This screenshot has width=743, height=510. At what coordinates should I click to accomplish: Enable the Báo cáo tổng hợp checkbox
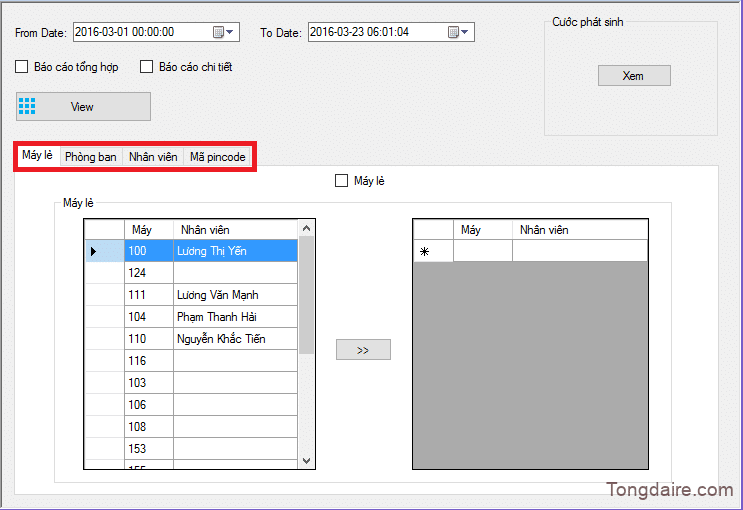click(x=22, y=67)
